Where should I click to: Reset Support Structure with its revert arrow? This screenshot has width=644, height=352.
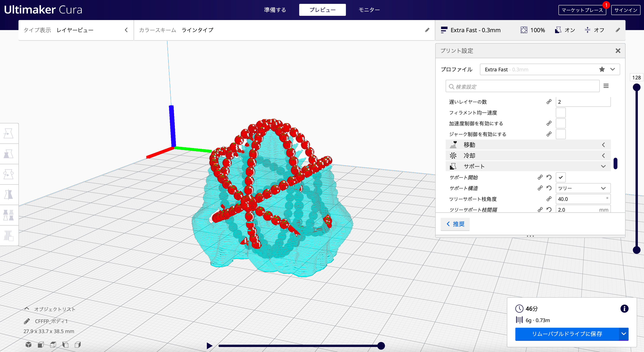point(549,188)
